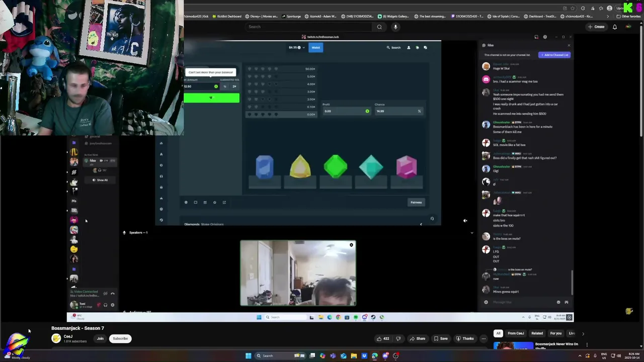Open the Sportsurge bookmark

(291, 16)
